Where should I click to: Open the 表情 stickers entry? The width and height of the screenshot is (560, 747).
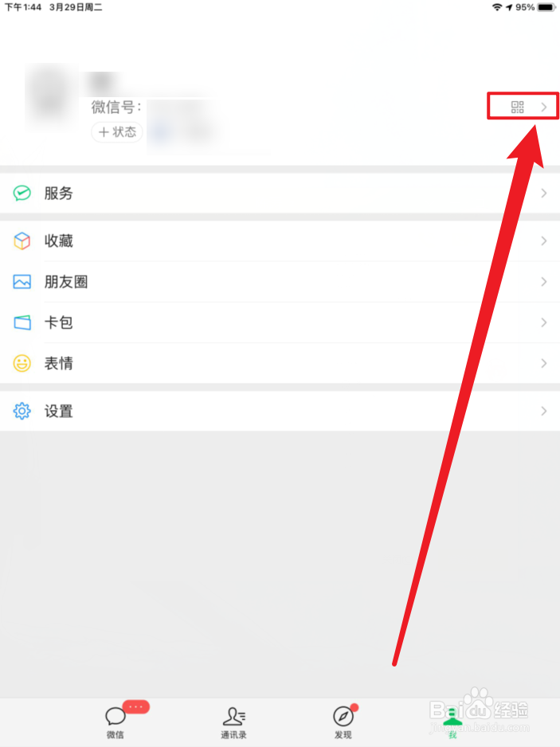280,363
